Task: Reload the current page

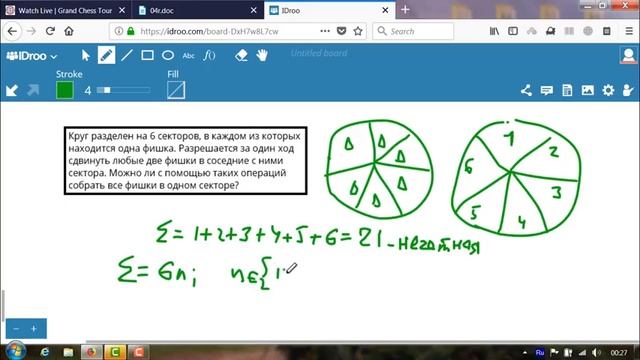Action: click(50, 31)
